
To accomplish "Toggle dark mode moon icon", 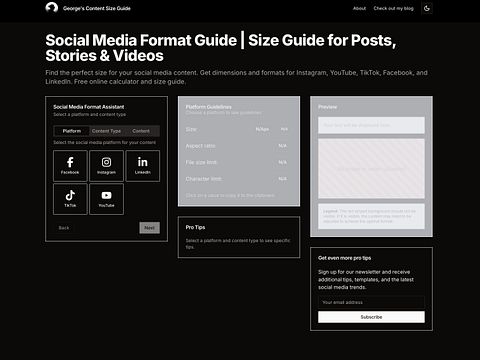I will pyautogui.click(x=427, y=8).
